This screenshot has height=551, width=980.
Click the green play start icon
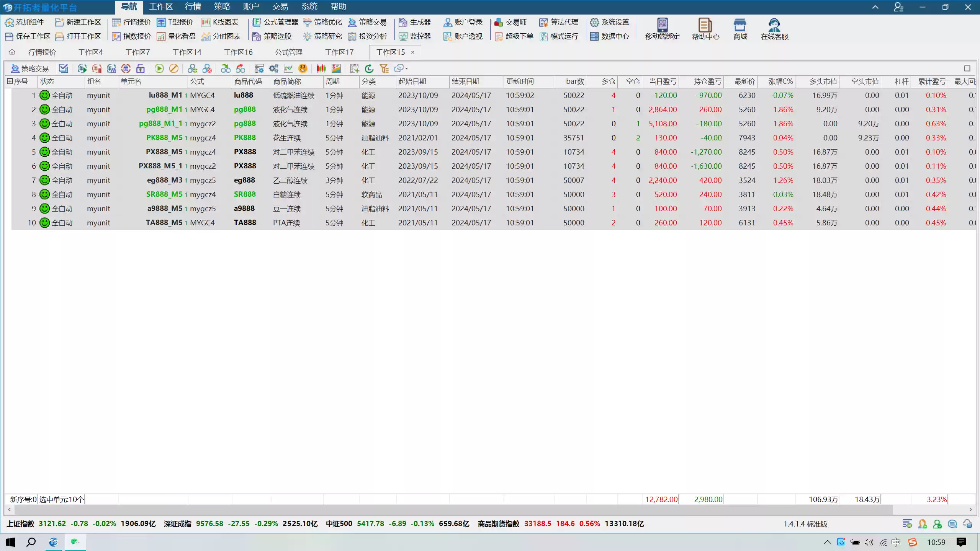point(159,68)
